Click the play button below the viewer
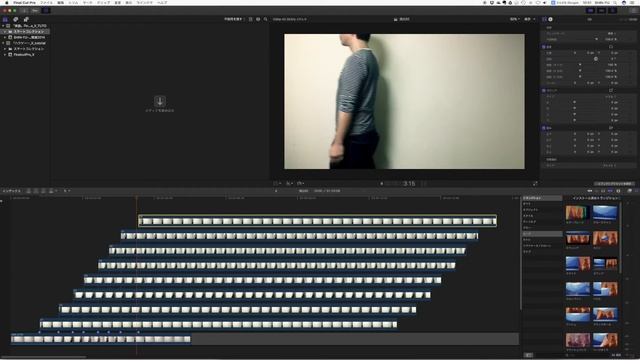This screenshot has height=360, width=640. [381, 184]
